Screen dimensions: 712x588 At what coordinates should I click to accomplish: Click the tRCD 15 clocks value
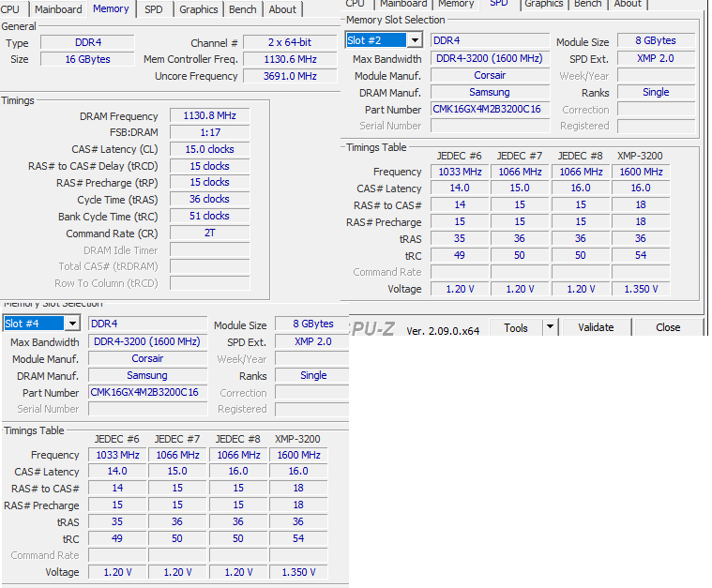pyautogui.click(x=210, y=166)
